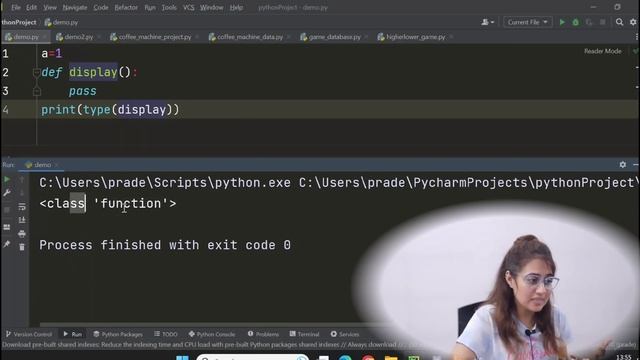
Task: Open the Services tool window
Action: (345, 334)
